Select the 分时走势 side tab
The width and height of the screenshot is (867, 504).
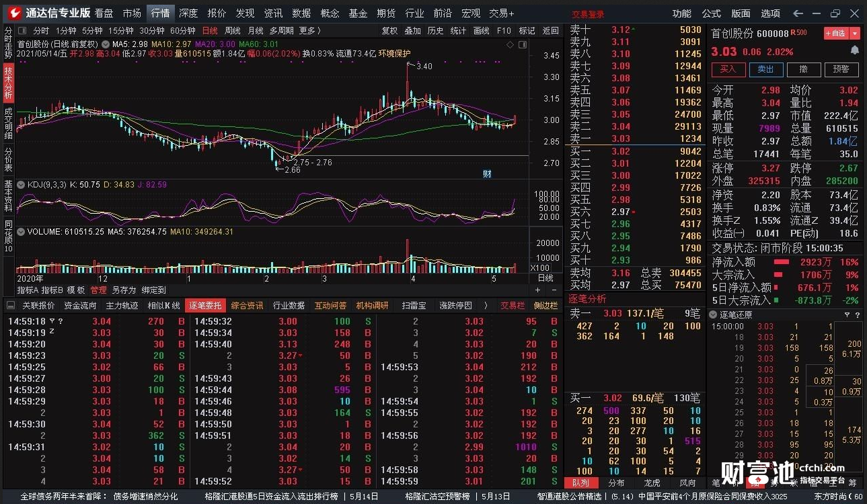(x=8, y=43)
